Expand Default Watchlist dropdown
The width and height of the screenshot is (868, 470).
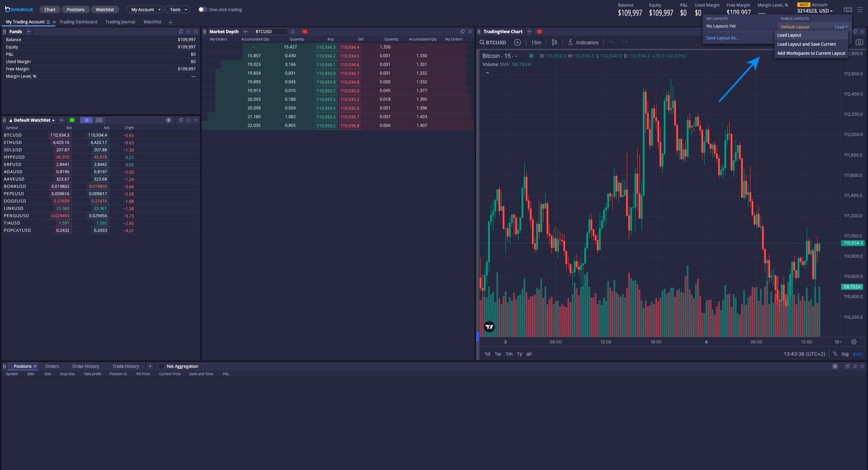(53, 120)
